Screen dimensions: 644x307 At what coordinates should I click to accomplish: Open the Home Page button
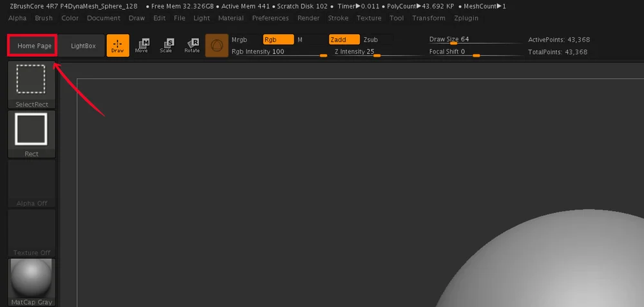click(32, 45)
